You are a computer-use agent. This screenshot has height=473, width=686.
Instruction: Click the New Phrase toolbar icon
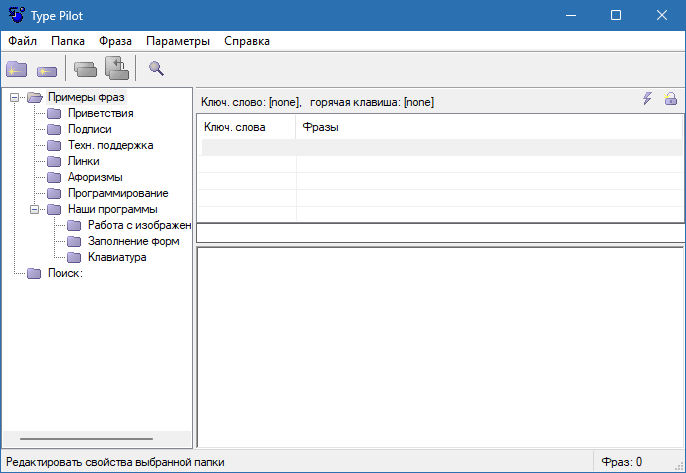[47, 71]
